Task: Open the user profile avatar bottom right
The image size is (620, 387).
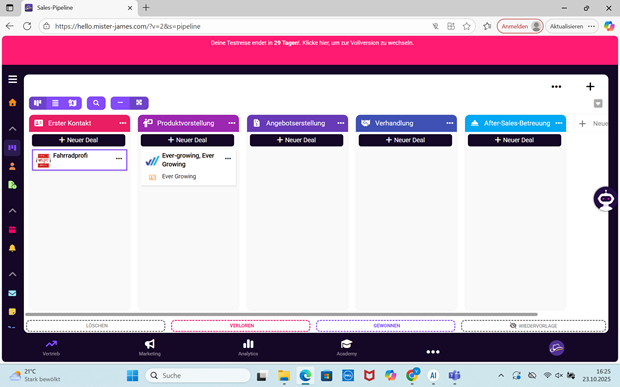Action: [556, 348]
